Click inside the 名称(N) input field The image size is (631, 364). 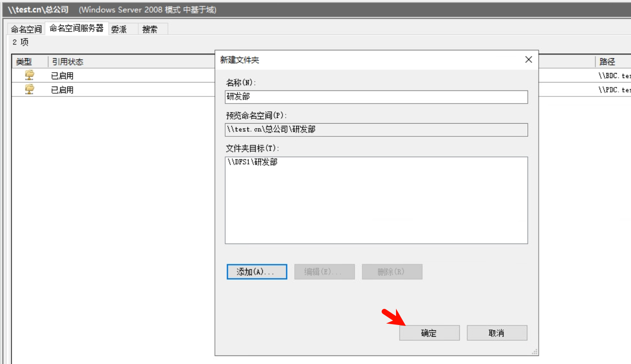376,97
